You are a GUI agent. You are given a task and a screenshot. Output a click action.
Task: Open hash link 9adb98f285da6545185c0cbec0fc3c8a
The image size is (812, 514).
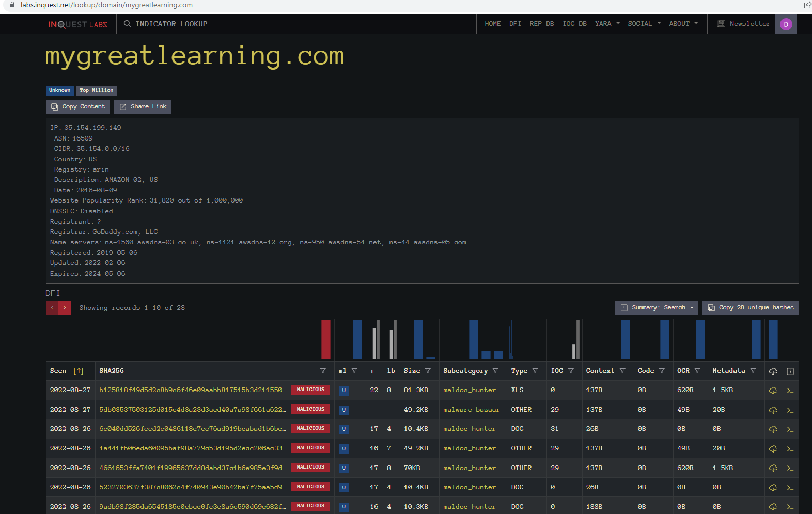click(x=193, y=507)
